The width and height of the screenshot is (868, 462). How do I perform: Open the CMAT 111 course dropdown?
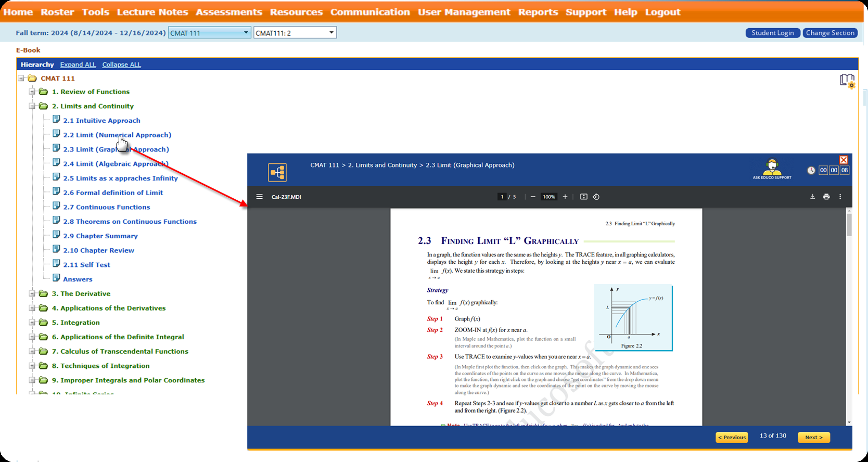pos(209,33)
